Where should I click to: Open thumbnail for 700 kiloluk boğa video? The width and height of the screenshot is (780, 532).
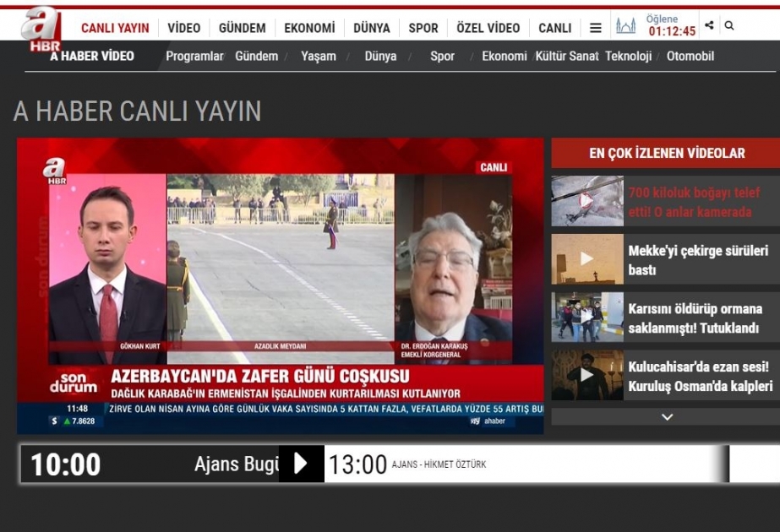tap(587, 201)
